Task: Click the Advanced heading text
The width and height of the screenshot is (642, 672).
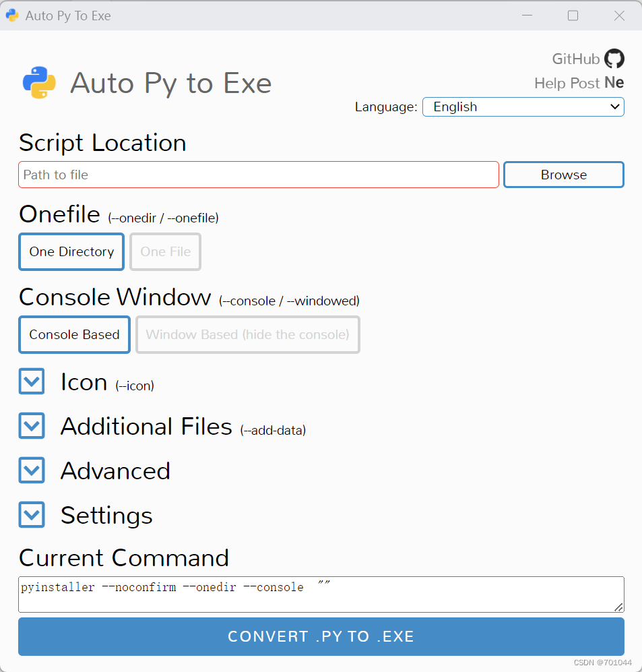Action: click(115, 470)
